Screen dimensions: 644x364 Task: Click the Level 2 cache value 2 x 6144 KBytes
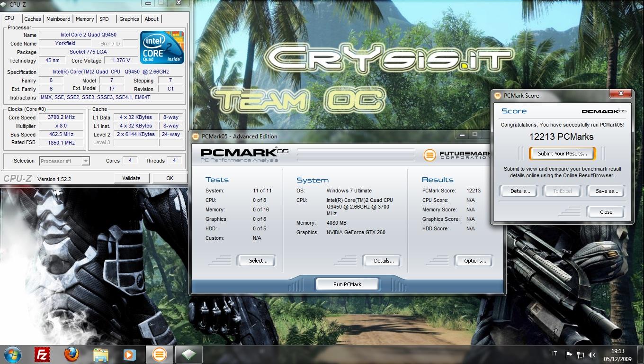click(136, 135)
